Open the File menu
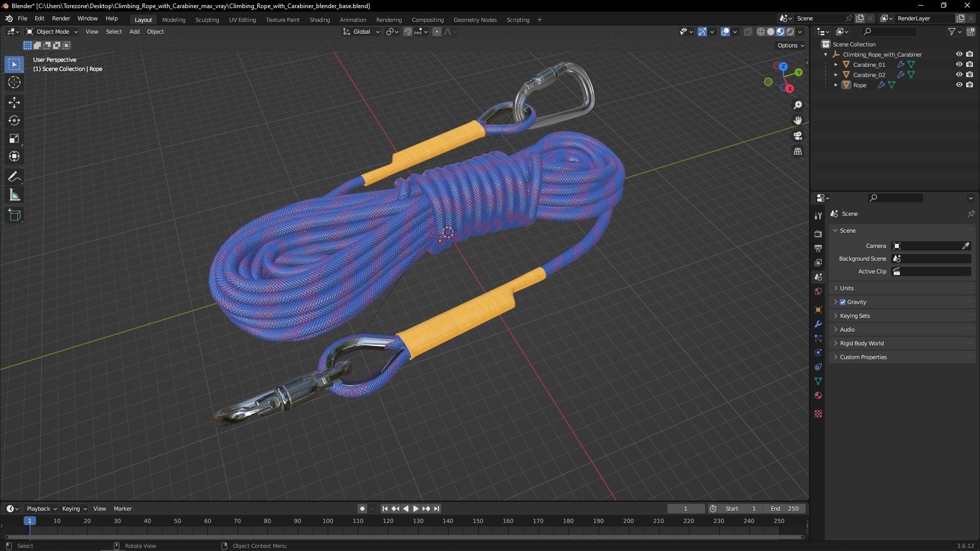The width and height of the screenshot is (980, 551). pos(22,18)
